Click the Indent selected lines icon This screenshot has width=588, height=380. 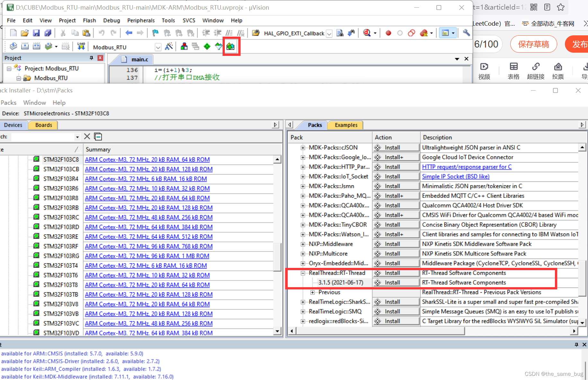click(206, 33)
